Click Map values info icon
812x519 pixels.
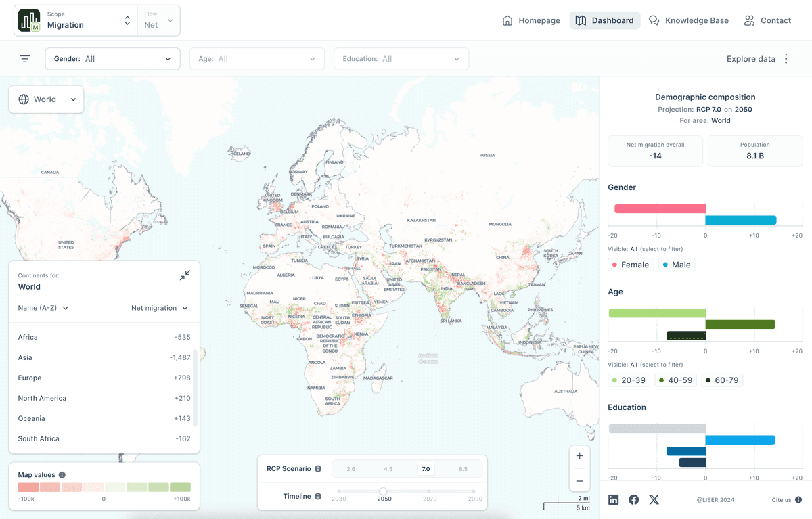pyautogui.click(x=62, y=475)
